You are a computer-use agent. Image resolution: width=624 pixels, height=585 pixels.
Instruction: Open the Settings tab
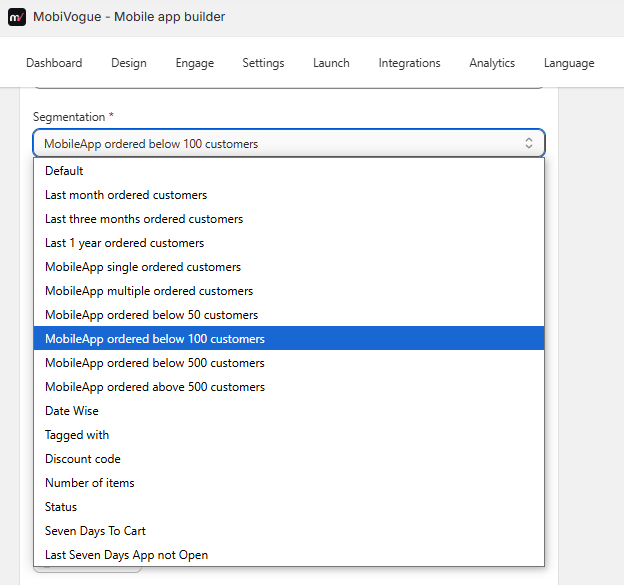(263, 63)
